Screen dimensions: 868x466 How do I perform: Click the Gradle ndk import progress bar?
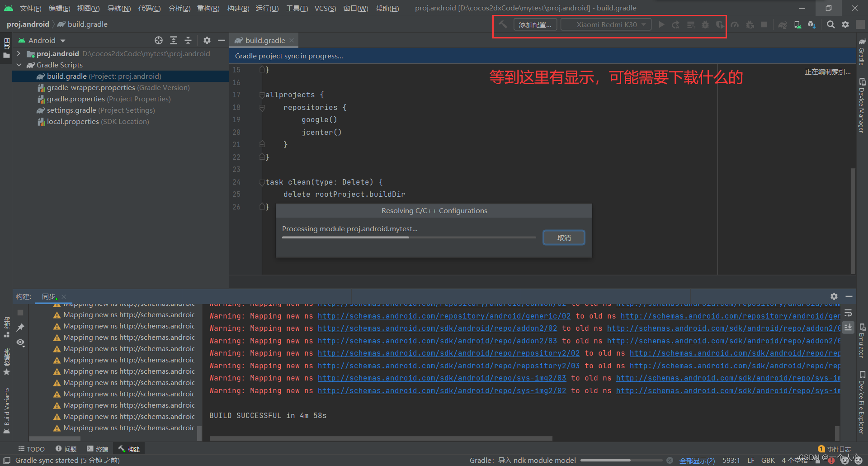point(622,460)
